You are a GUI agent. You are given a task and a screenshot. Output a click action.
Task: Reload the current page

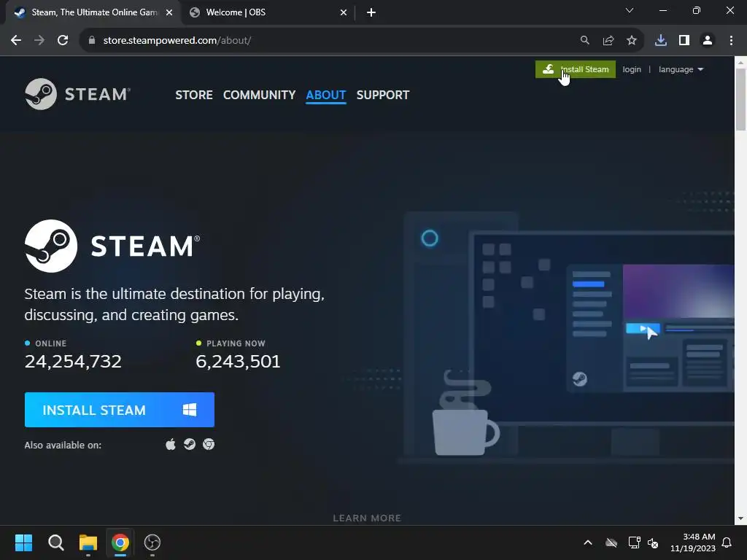pos(63,41)
